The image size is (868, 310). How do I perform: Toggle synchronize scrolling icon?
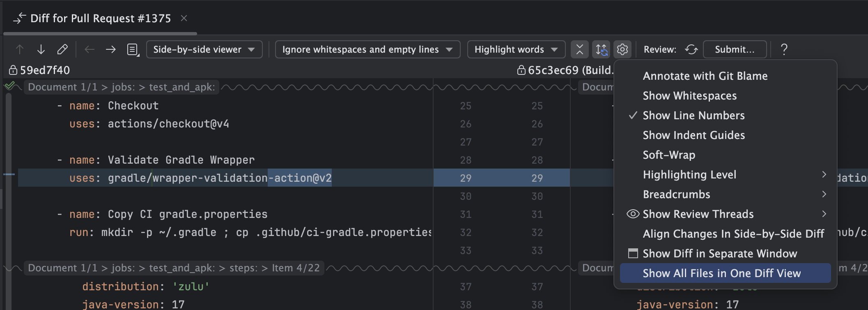602,50
